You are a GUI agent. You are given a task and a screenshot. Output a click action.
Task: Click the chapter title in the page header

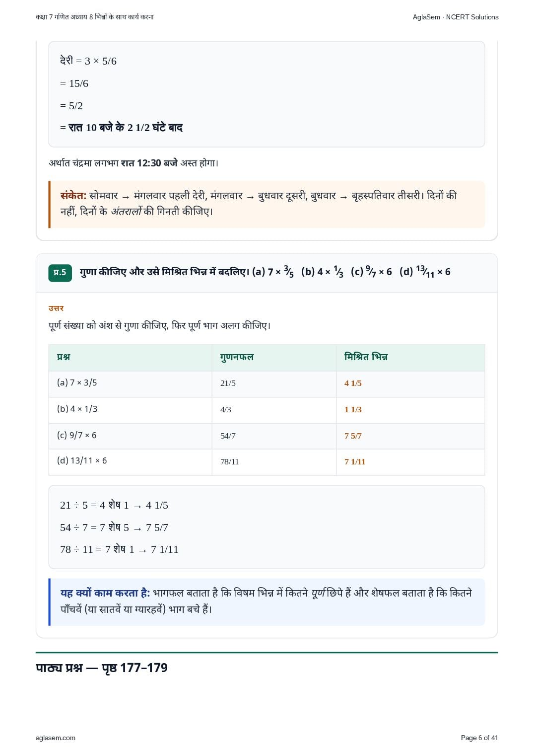click(95, 17)
